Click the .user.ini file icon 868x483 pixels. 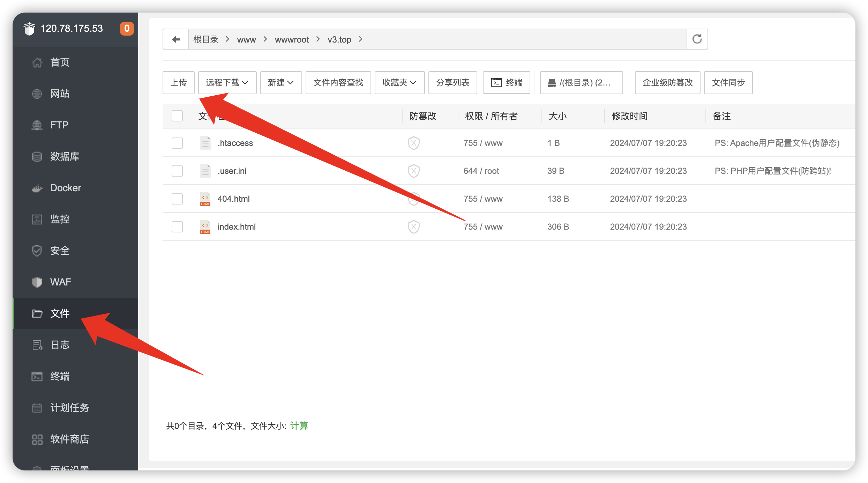(205, 171)
